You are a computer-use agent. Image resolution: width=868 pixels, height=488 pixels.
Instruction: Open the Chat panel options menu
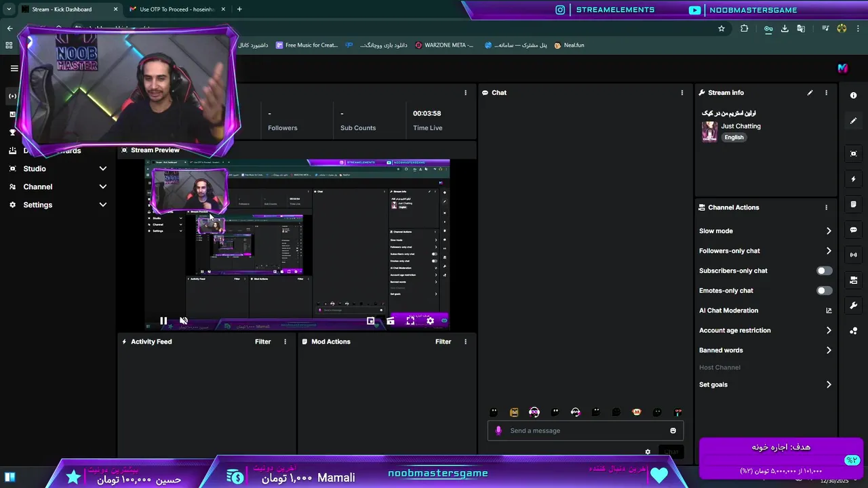coord(682,93)
